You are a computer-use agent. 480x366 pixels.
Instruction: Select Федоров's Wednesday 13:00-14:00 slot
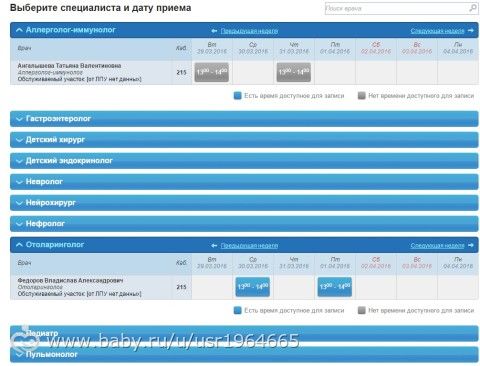tap(253, 287)
